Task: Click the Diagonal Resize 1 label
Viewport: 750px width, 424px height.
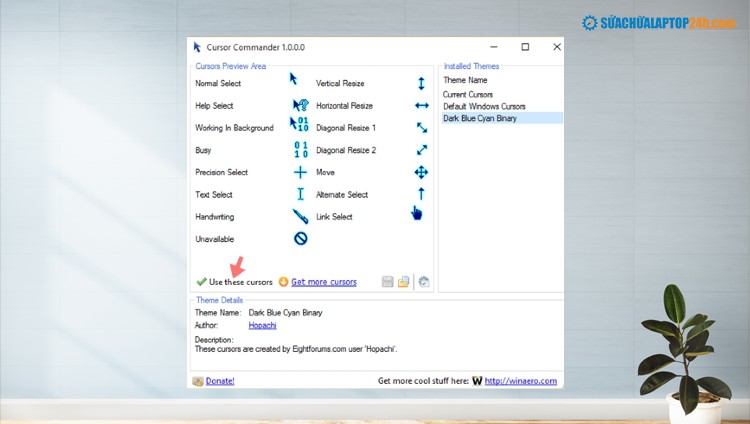Action: 346,128
